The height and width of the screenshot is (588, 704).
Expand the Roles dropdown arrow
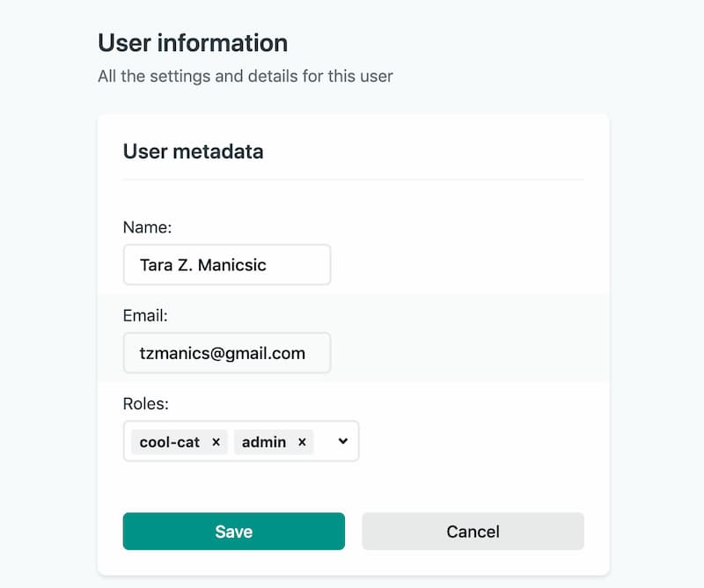tap(343, 441)
